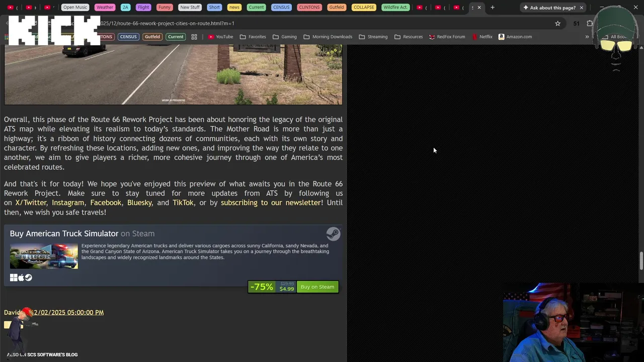Expand the Weather tab group
This screenshot has height=362, width=644.
pyautogui.click(x=105, y=8)
